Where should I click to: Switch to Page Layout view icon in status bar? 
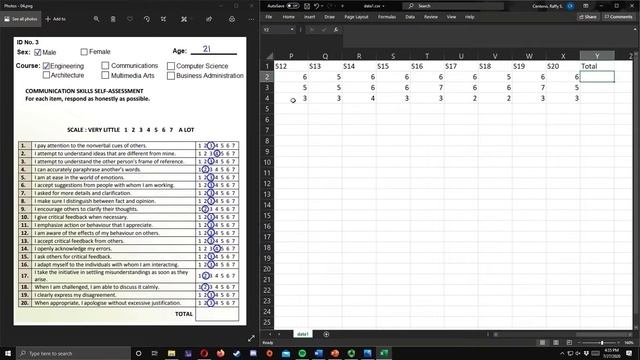point(556,342)
